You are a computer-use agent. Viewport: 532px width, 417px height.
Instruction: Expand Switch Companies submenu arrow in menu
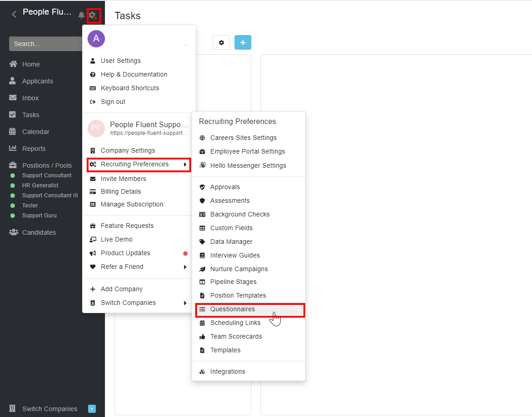pos(185,303)
